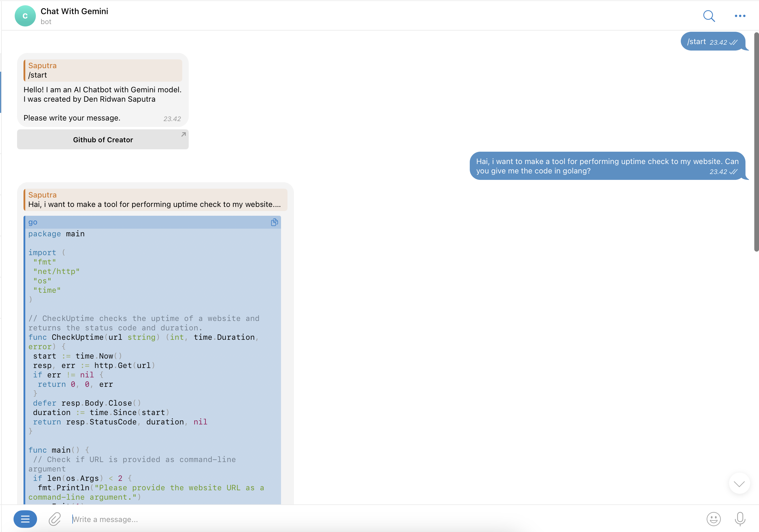The height and width of the screenshot is (532, 759).
Task: Click text 'Please write your message.'
Action: tap(72, 118)
